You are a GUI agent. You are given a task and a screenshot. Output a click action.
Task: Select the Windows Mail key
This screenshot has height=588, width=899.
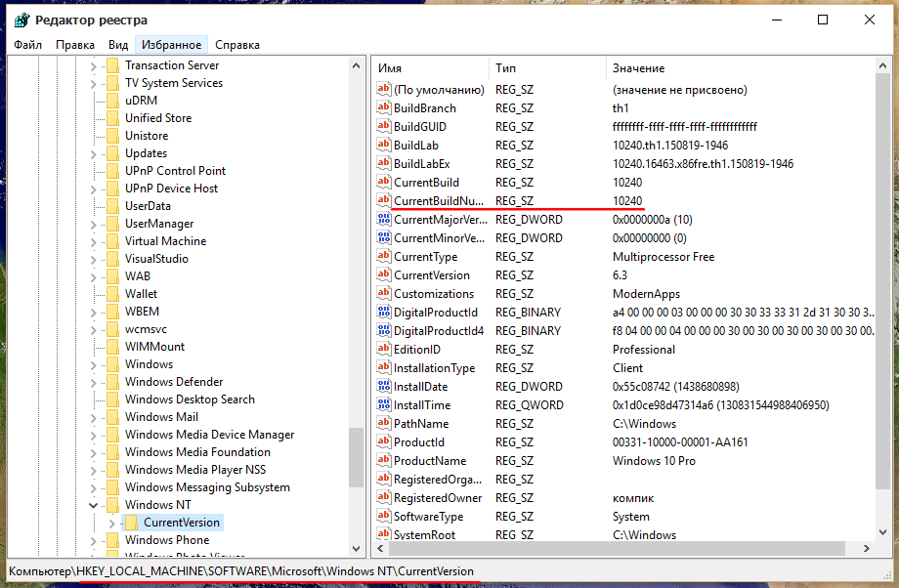pos(161,417)
